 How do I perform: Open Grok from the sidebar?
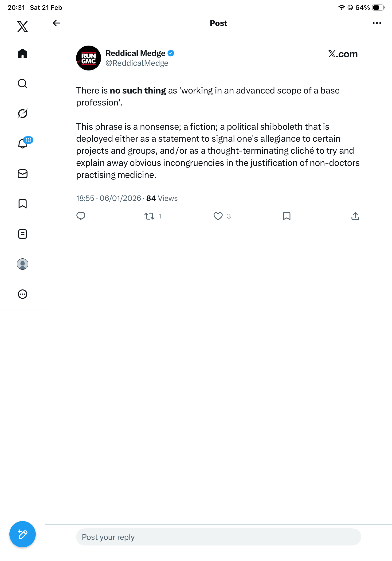pos(23,114)
